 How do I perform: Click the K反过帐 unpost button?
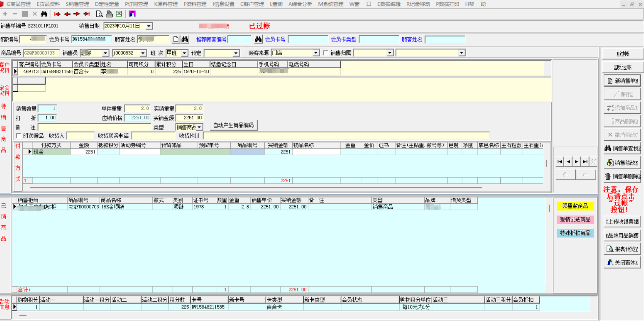pyautogui.click(x=622, y=67)
